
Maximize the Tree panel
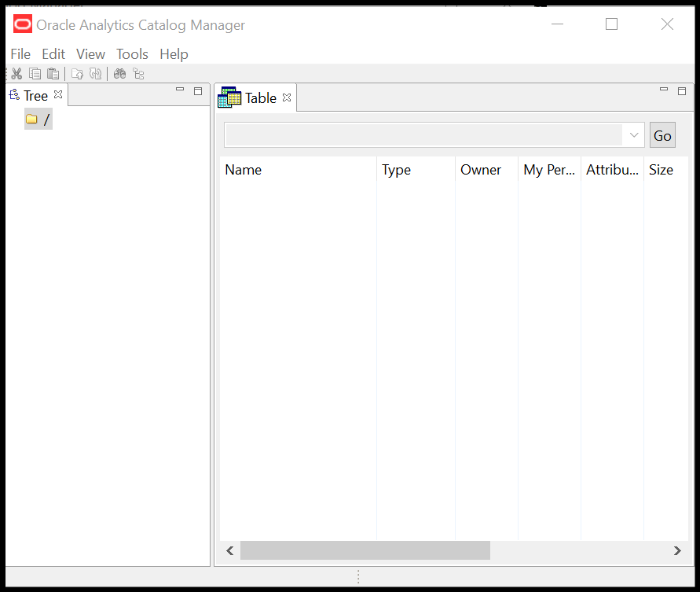click(x=198, y=90)
